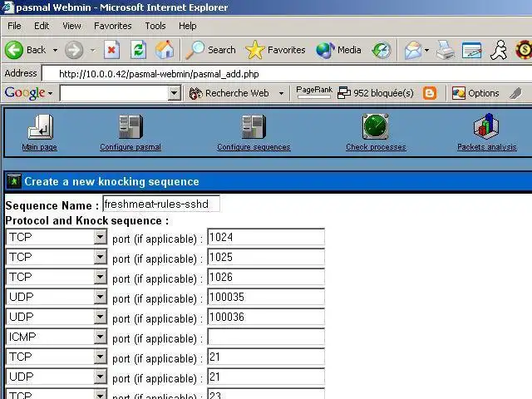
Task: Click the Configure pasmal server icon
Action: (x=131, y=126)
